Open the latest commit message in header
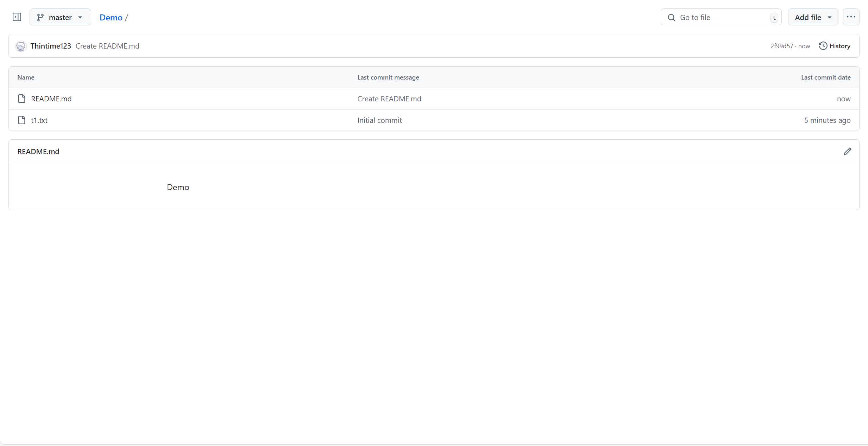The image size is (868, 446). [107, 46]
